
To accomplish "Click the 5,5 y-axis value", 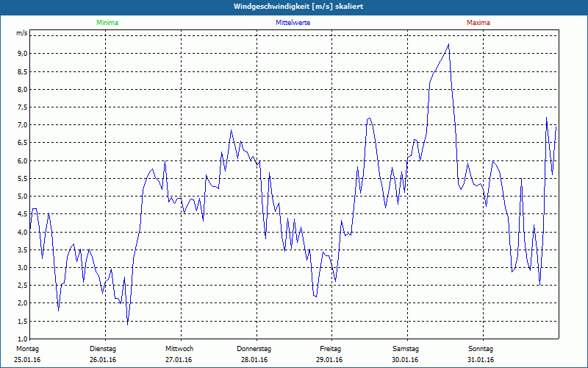I will pyautogui.click(x=22, y=178).
